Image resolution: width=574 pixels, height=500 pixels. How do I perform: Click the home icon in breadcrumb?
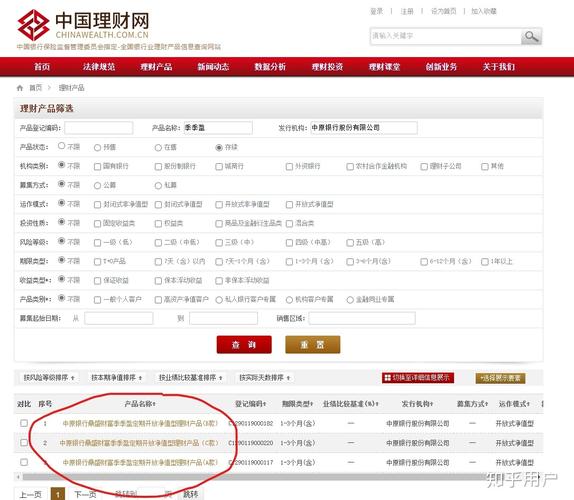tap(20, 88)
